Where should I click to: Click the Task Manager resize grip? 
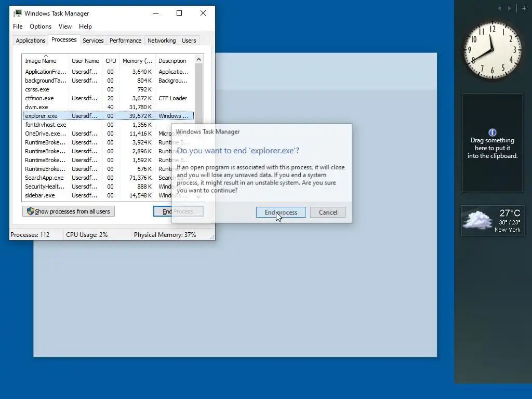pyautogui.click(x=212, y=237)
